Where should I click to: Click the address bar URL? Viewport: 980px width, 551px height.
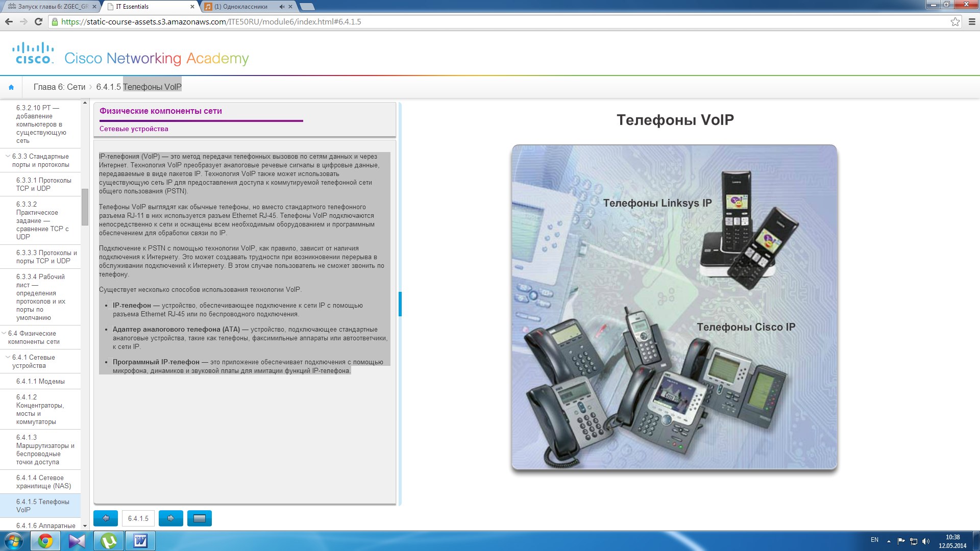[x=211, y=21]
